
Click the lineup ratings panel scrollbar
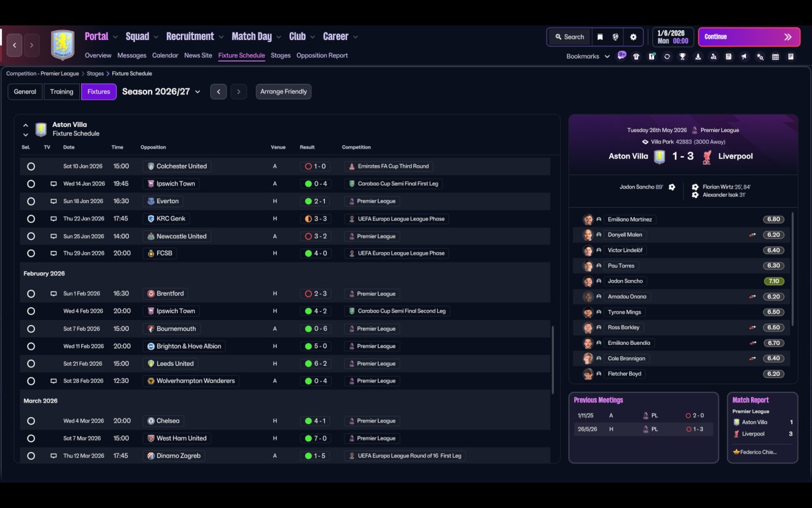click(x=793, y=269)
